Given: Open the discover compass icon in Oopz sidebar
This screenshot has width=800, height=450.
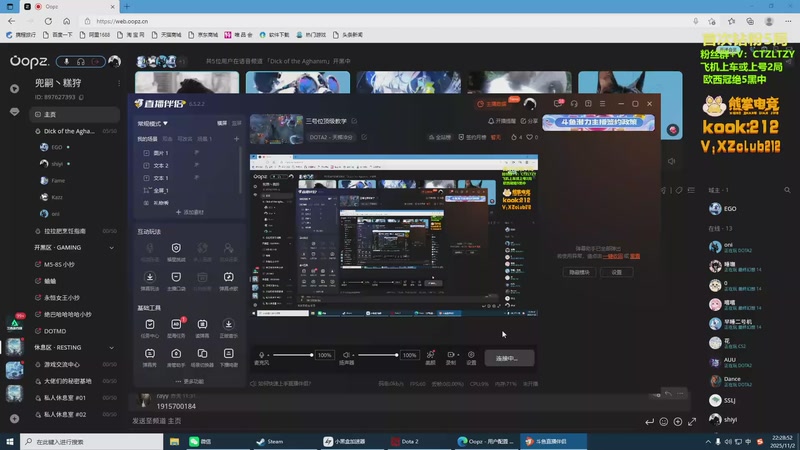Looking at the screenshot, I should [x=14, y=89].
